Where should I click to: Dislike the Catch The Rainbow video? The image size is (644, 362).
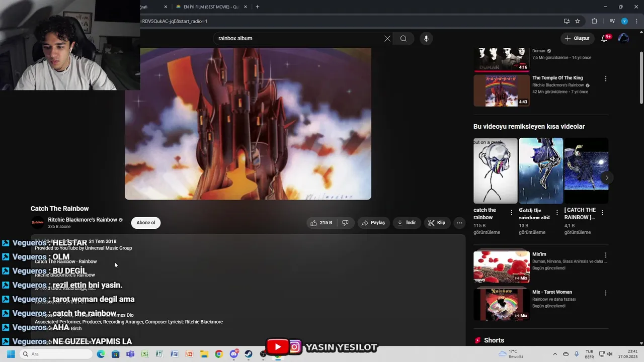pos(345,223)
